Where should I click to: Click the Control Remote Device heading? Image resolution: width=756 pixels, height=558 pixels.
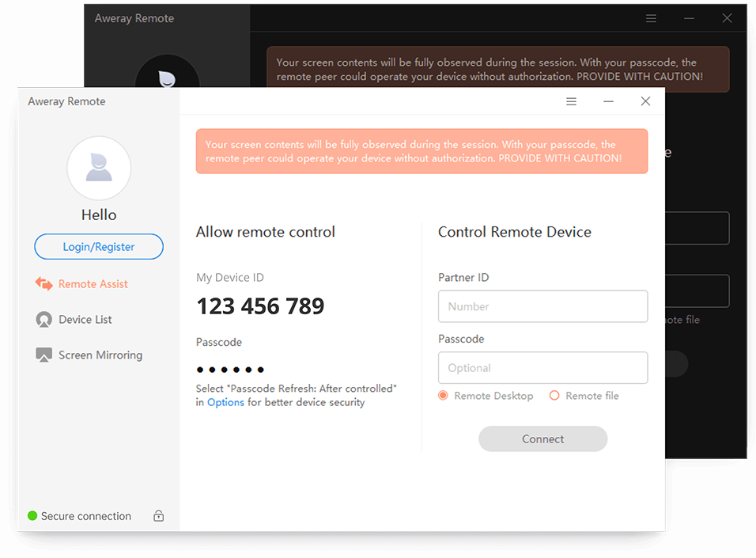click(x=515, y=232)
